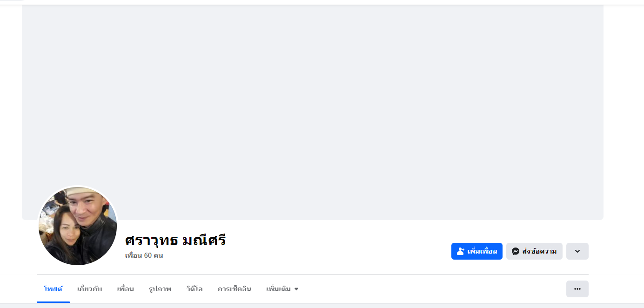Open the three-dots options button
Screen dimensions: 644x308
point(577,289)
